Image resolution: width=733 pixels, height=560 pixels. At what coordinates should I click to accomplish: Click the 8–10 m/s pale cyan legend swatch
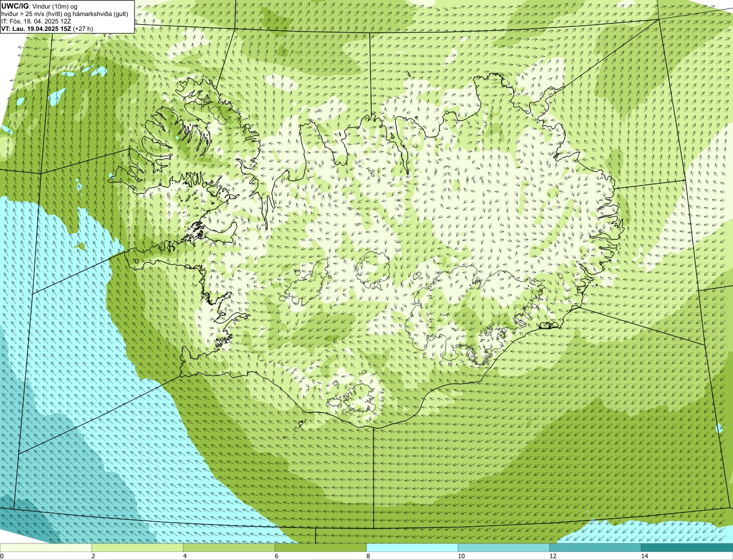(x=412, y=547)
